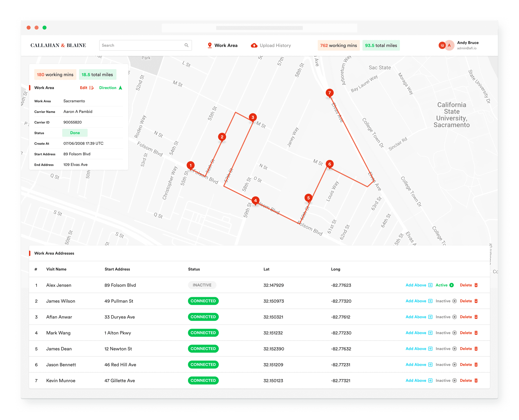Click the Direction arrow icon

[x=120, y=88]
